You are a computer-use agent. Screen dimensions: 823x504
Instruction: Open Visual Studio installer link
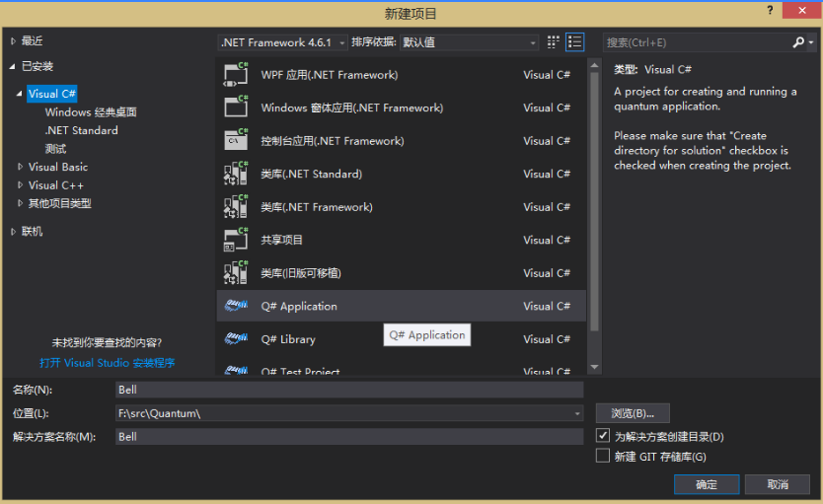pos(108,362)
